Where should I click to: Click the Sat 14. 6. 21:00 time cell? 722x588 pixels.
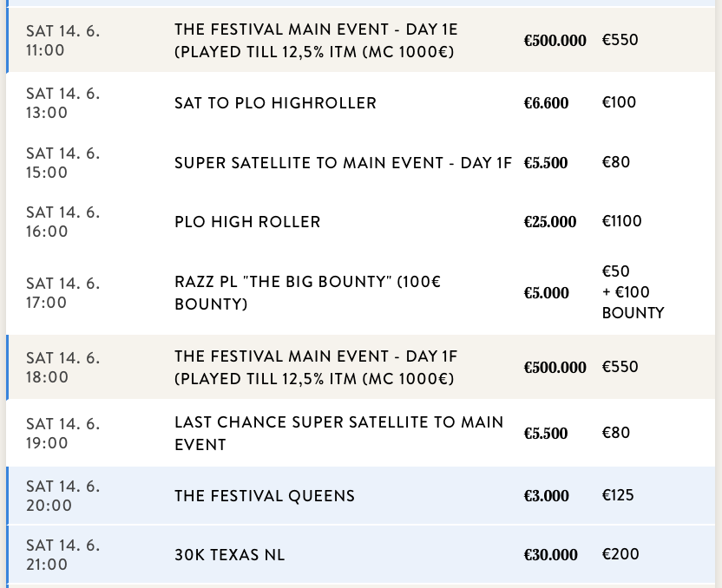tap(62, 555)
